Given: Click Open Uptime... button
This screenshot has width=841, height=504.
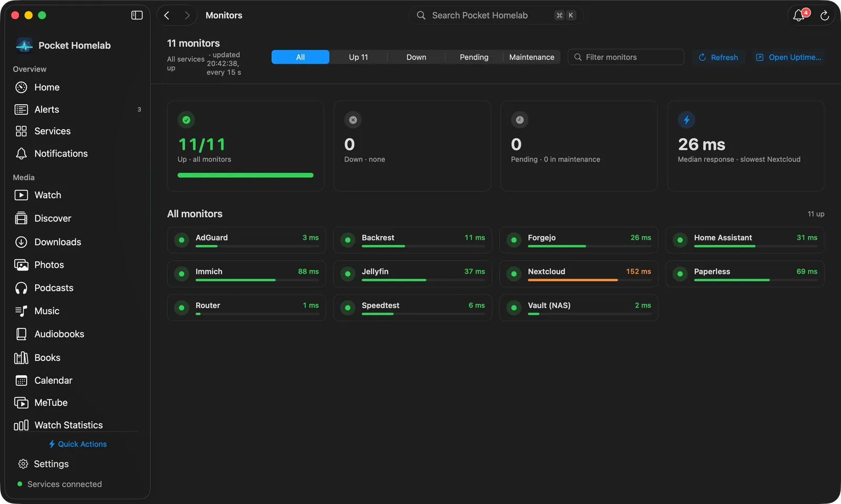Looking at the screenshot, I should coord(788,57).
